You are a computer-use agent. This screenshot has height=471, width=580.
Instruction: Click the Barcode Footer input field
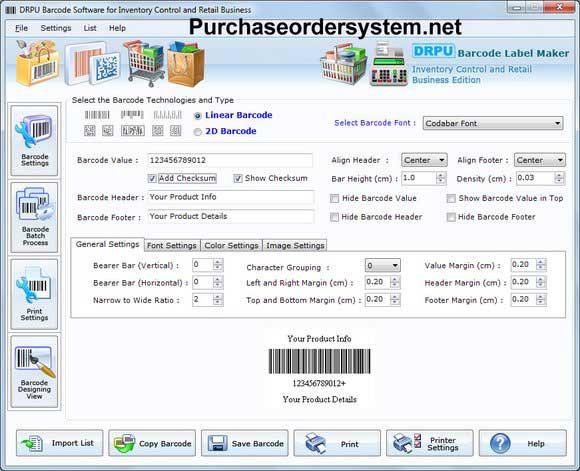click(231, 216)
